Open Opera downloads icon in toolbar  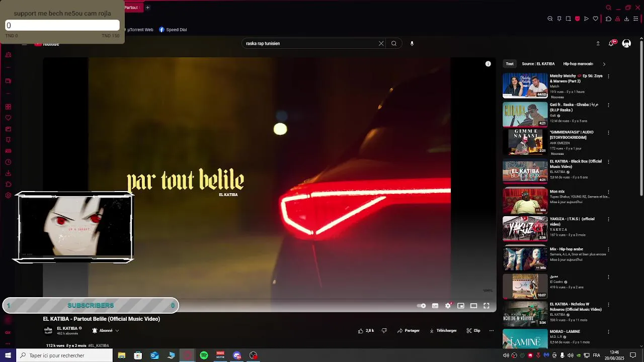626,19
